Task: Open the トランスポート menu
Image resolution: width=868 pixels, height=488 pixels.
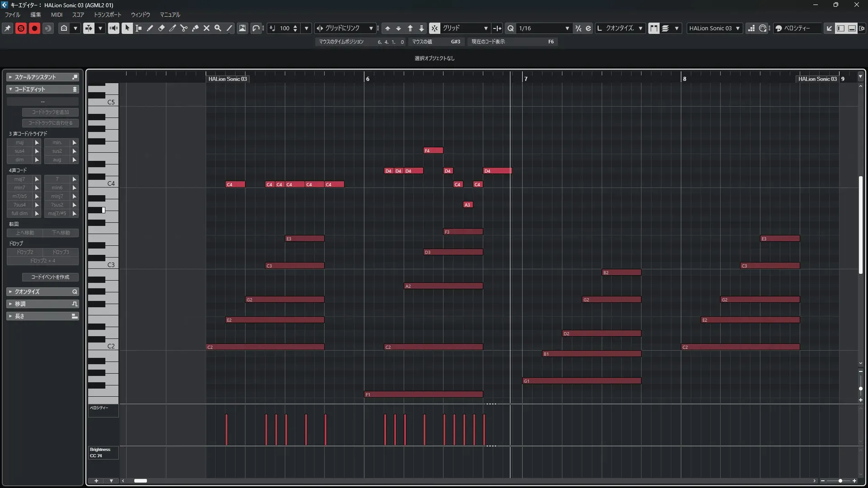Action: [x=108, y=14]
